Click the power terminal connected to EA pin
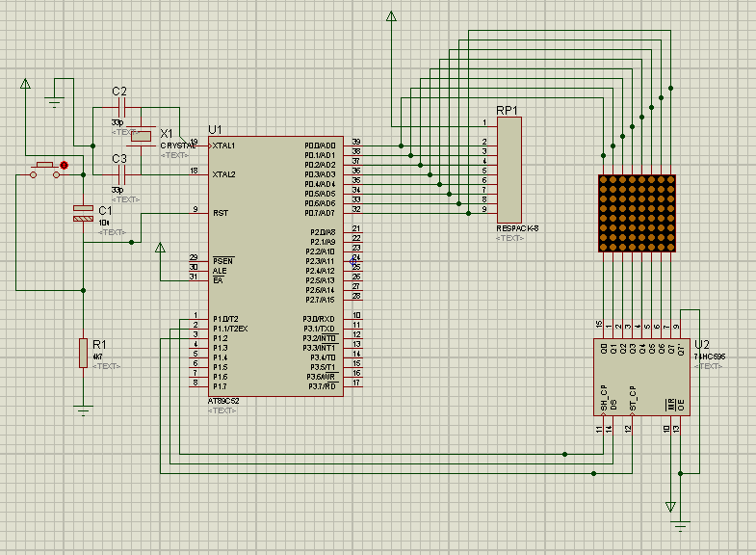This screenshot has height=555, width=756. [160, 250]
